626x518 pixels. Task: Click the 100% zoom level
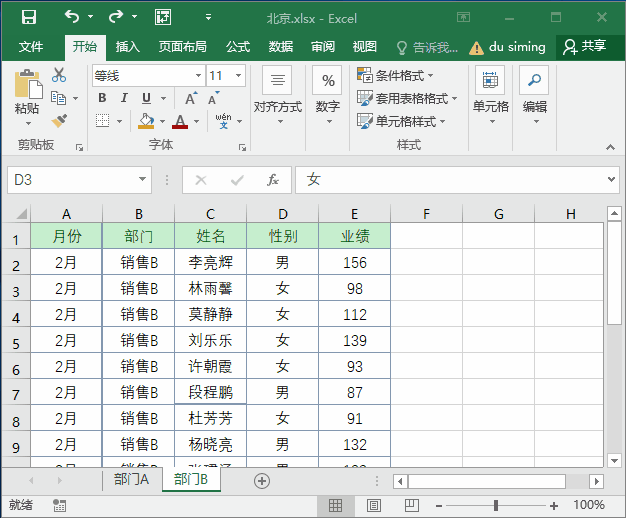pyautogui.click(x=589, y=505)
